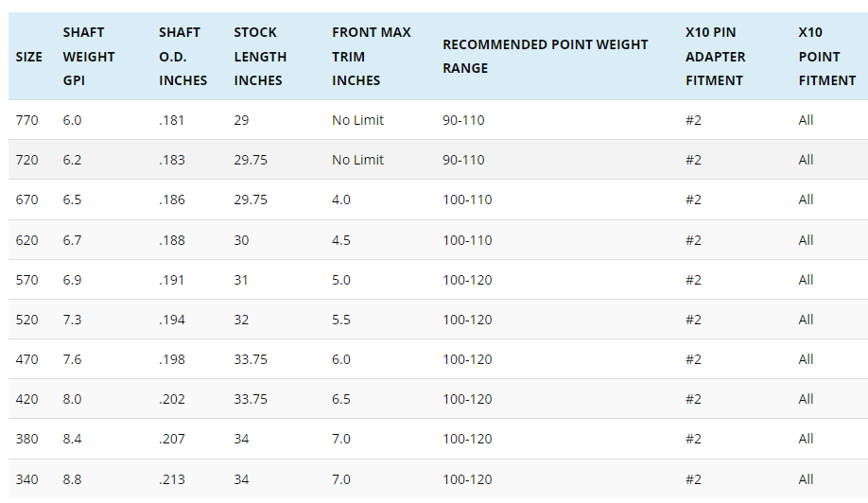Viewport: 868px width, 503px height.
Task: Select the size 770 cell
Action: (27, 120)
